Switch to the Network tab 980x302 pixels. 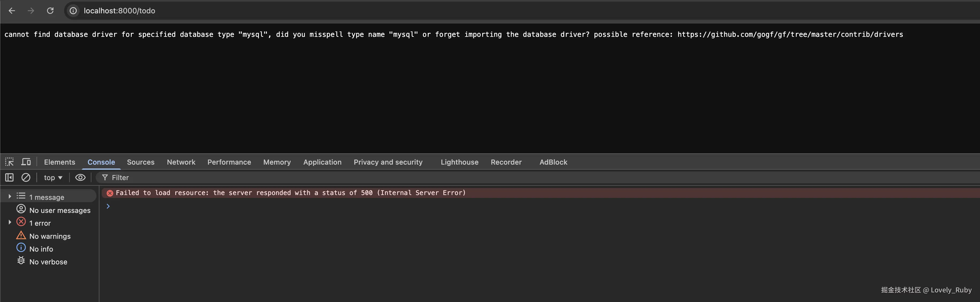[181, 162]
